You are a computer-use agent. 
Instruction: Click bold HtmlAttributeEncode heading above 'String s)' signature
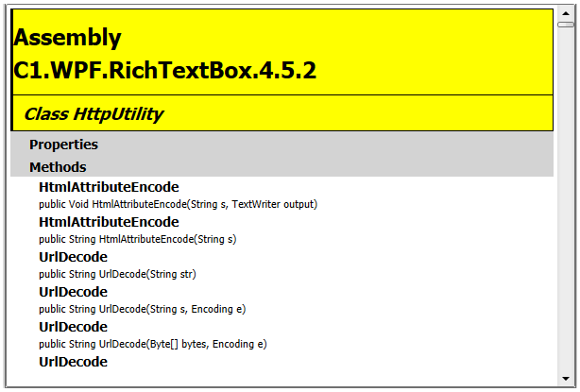click(109, 222)
